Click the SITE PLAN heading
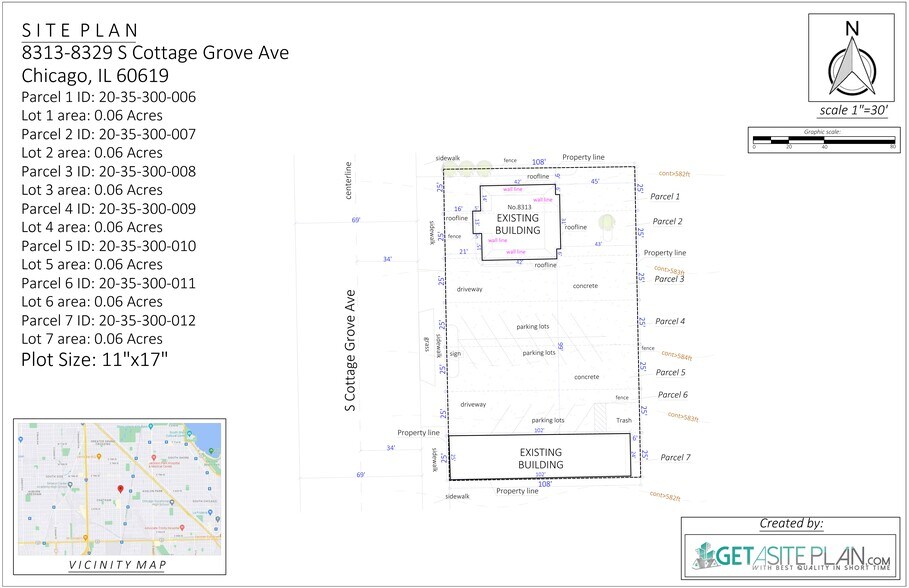909x588 pixels. (82, 30)
